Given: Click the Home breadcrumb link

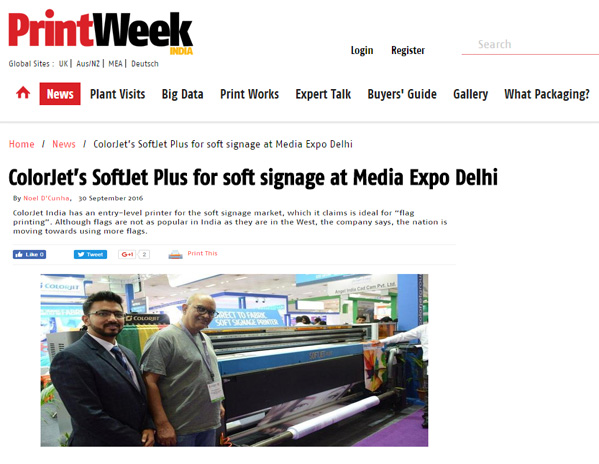Looking at the screenshot, I should [21, 144].
